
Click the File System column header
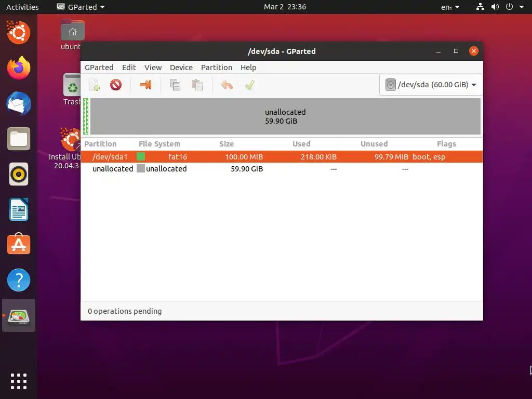(x=159, y=144)
